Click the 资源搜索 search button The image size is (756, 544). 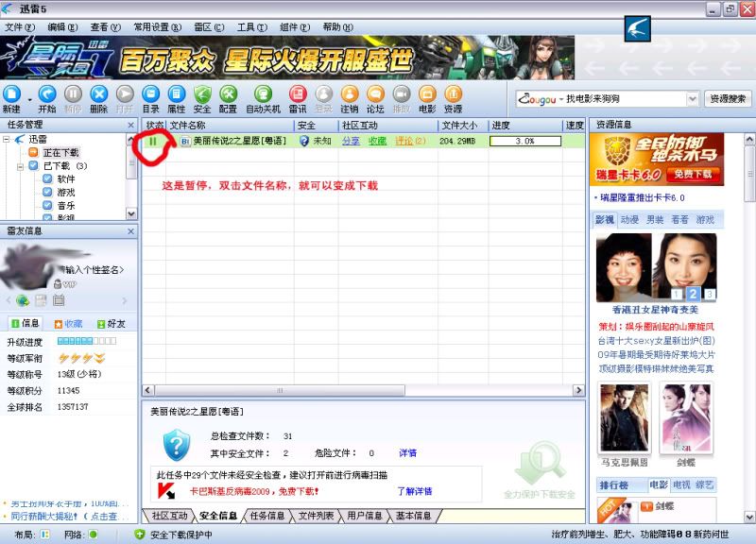[x=728, y=99]
